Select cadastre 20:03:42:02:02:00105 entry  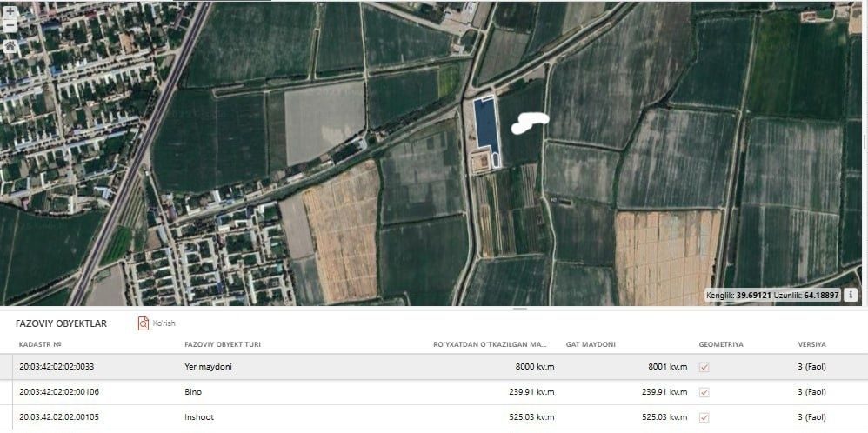[x=59, y=417]
